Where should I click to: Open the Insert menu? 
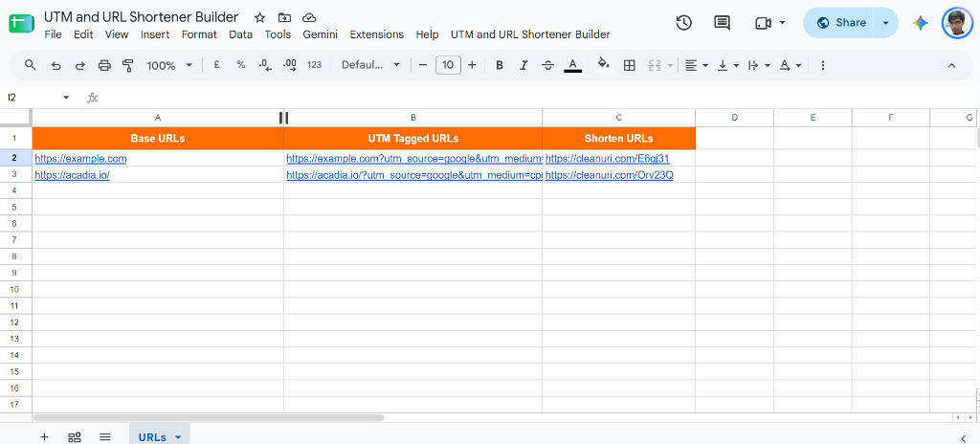point(155,34)
